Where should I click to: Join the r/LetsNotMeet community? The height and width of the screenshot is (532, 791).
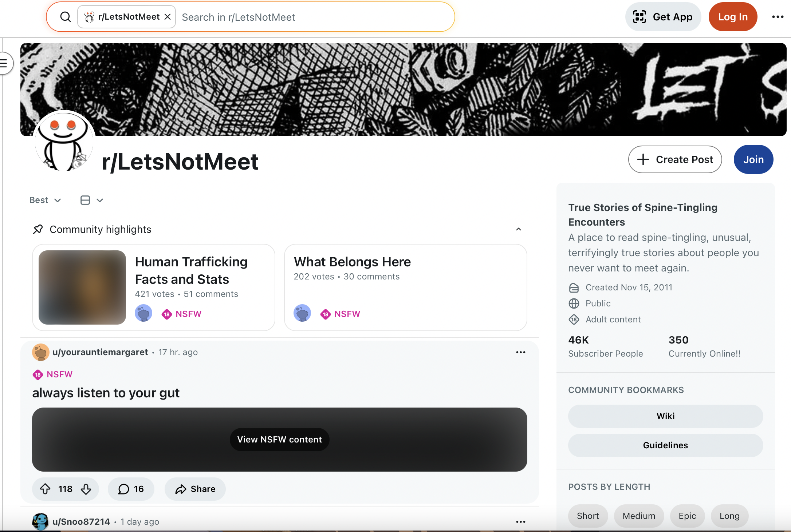(x=753, y=159)
